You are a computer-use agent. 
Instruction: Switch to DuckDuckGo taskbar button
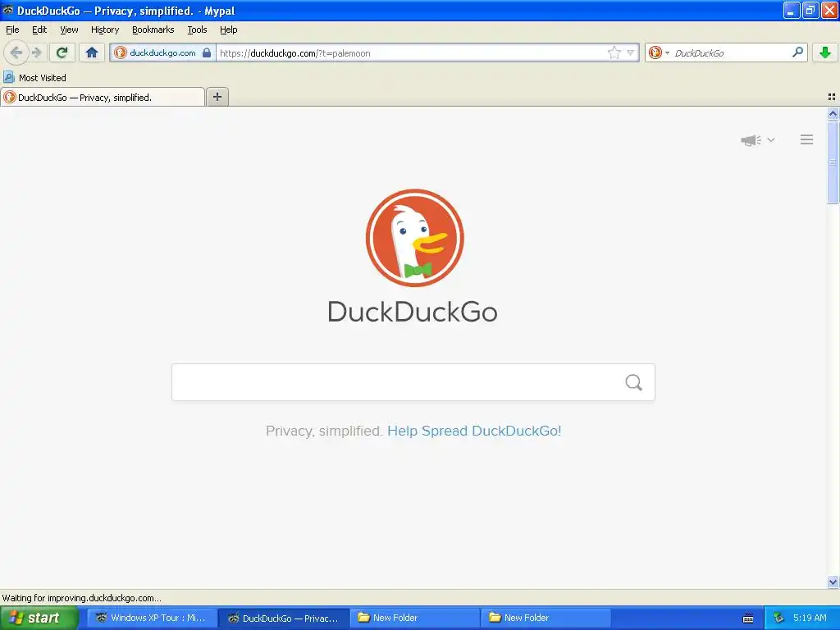click(285, 618)
